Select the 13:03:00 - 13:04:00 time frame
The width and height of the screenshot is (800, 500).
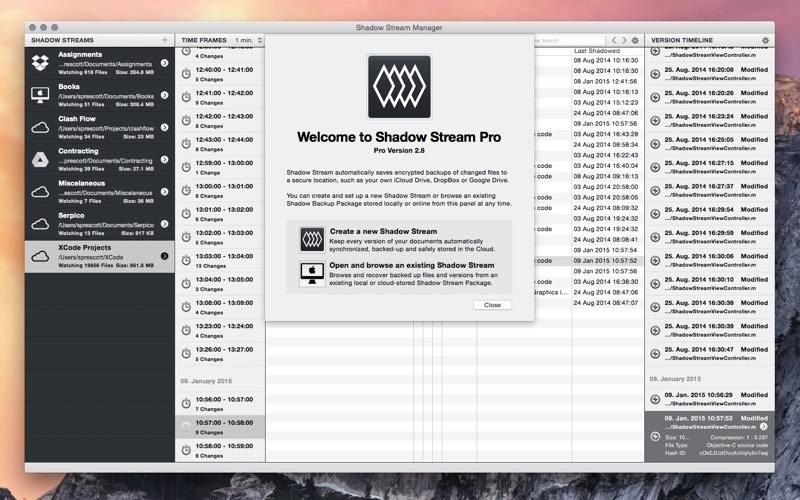220,260
